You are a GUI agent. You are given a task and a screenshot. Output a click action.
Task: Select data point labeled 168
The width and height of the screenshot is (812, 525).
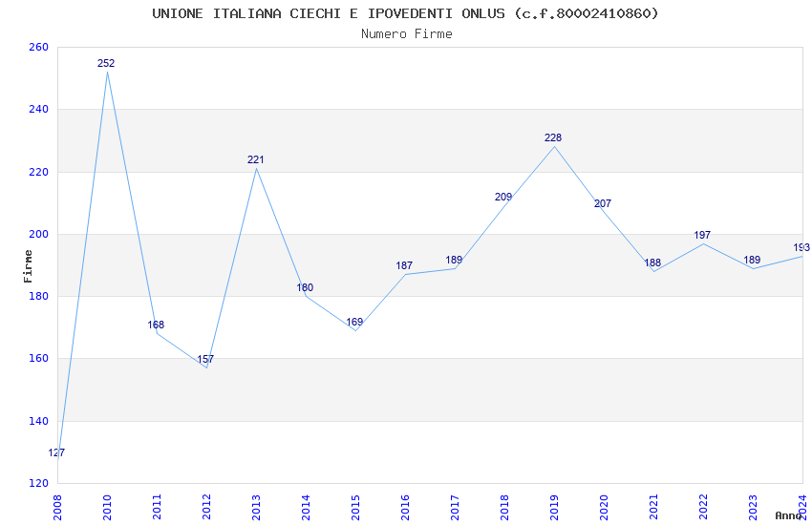pyautogui.click(x=156, y=325)
